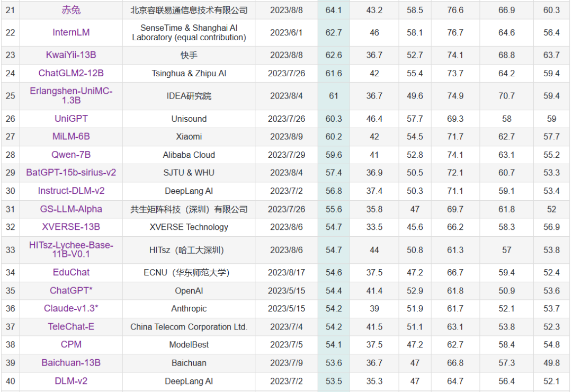Viewport: 572px width, 392px height.
Task: Select the 北京容联易通信息技术有限公司 organization cell
Action: point(189,10)
